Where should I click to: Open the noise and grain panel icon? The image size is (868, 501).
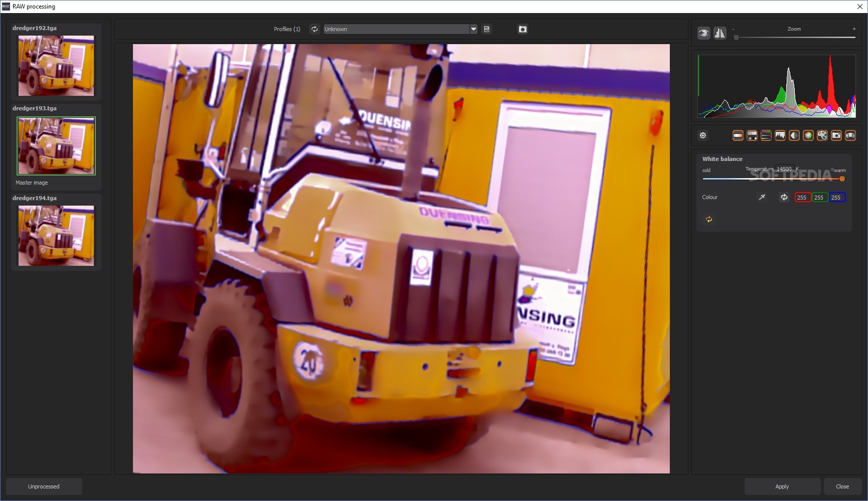(752, 135)
